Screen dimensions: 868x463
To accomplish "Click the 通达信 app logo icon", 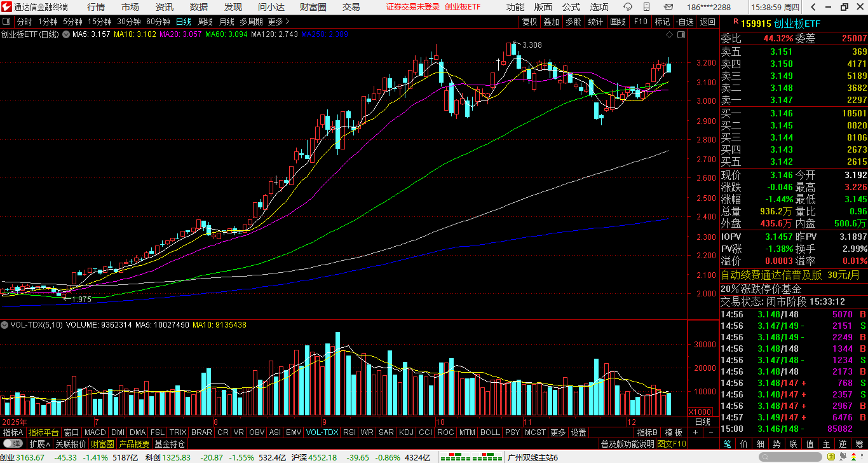I will click(x=7, y=7).
